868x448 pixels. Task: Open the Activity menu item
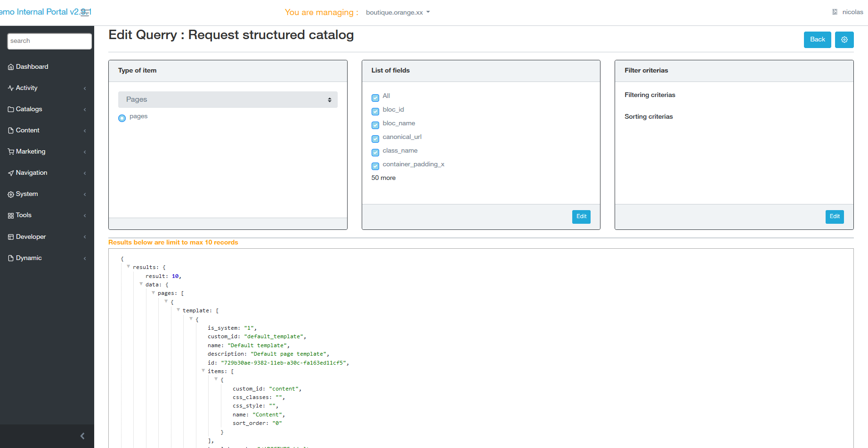[47, 88]
